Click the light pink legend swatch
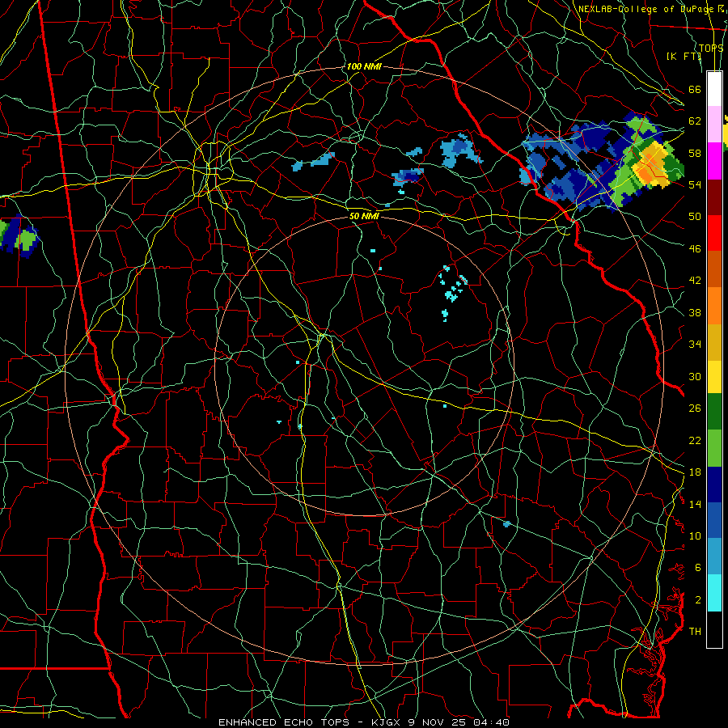The height and width of the screenshot is (728, 728). [714, 124]
